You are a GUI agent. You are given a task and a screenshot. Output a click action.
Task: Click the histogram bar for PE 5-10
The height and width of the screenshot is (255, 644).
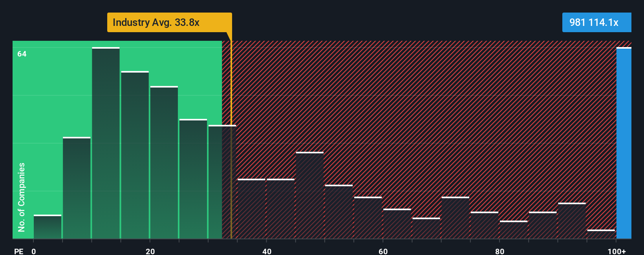pos(77,188)
